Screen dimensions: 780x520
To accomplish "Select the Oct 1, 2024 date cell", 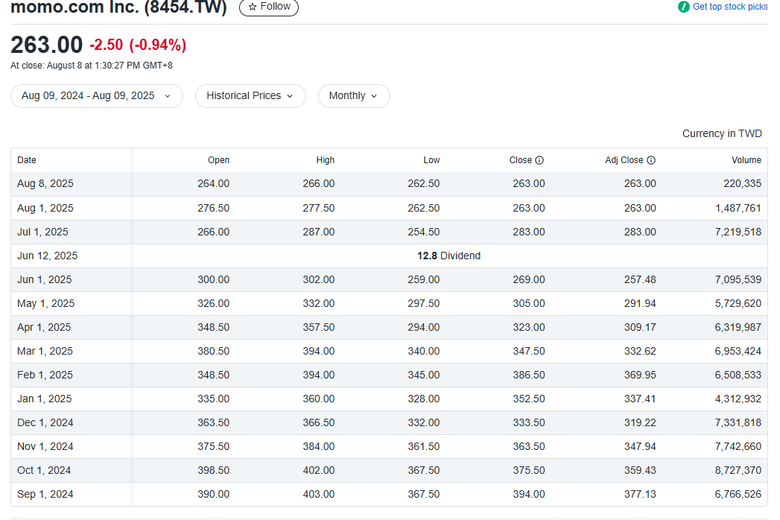I will pyautogui.click(x=44, y=471).
